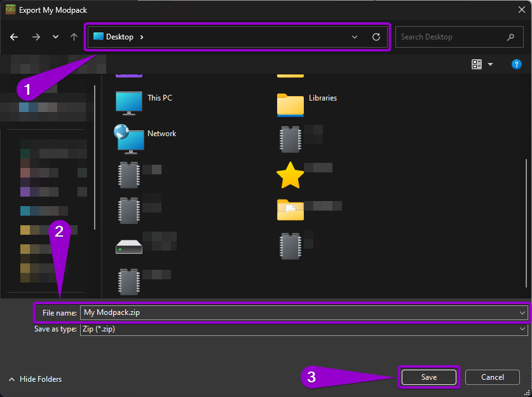Screen dimensions: 532x397
Task: Save the modpack zip file
Action: [428, 377]
